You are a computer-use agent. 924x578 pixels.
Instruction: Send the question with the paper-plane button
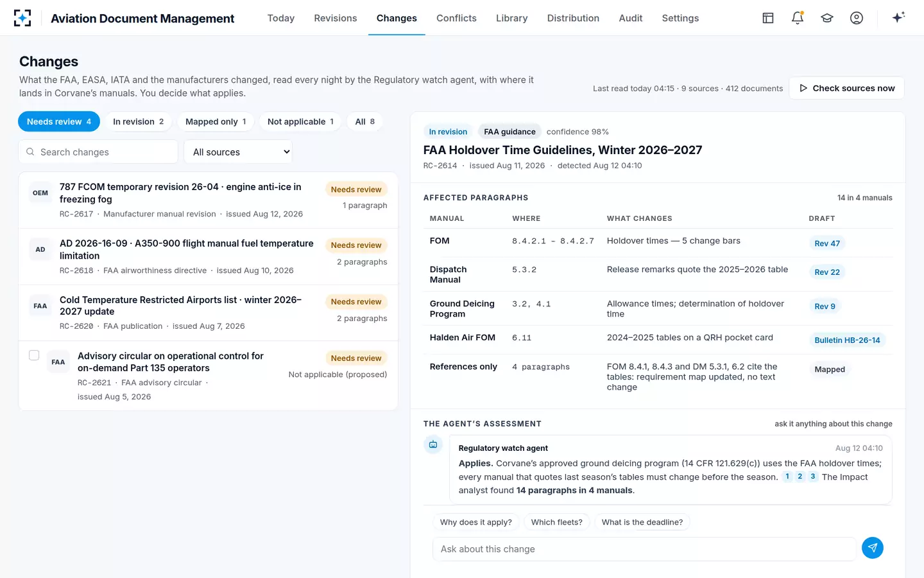coord(873,548)
